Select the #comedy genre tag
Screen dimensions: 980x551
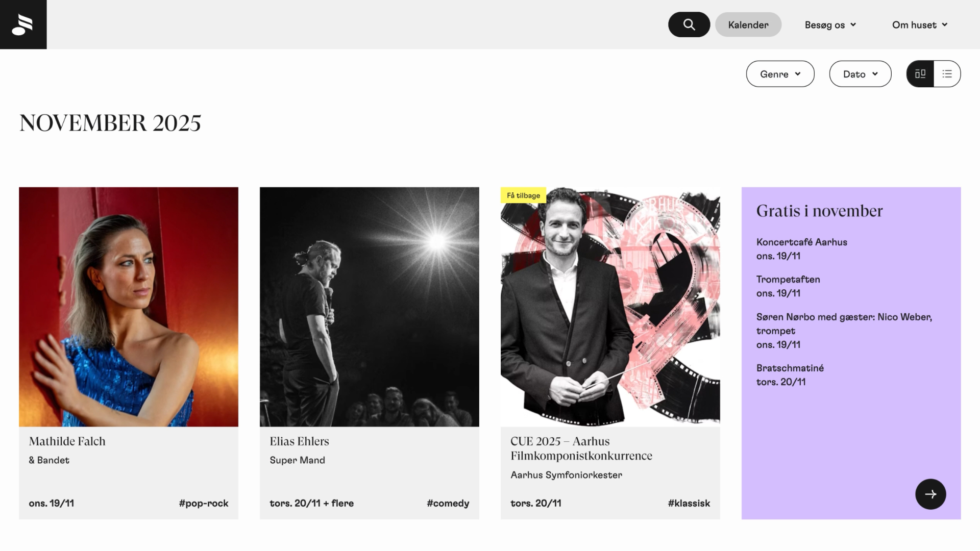[448, 503]
